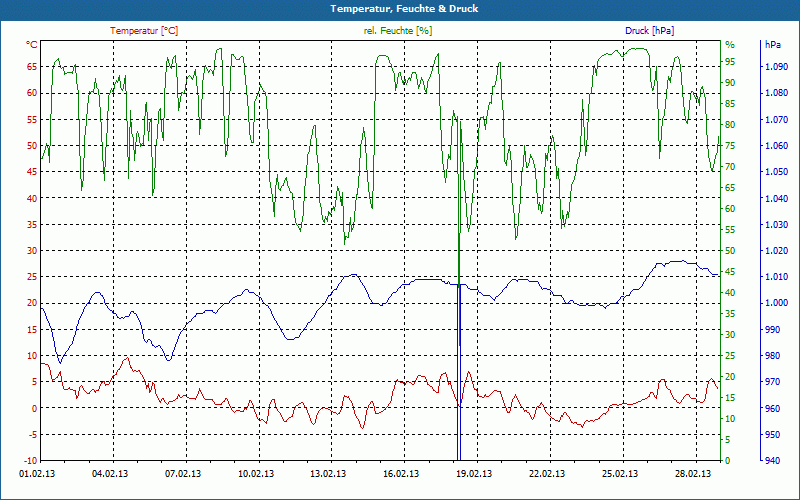Click the '16.02.13' date axis label
This screenshot has width=800, height=500.
click(401, 474)
